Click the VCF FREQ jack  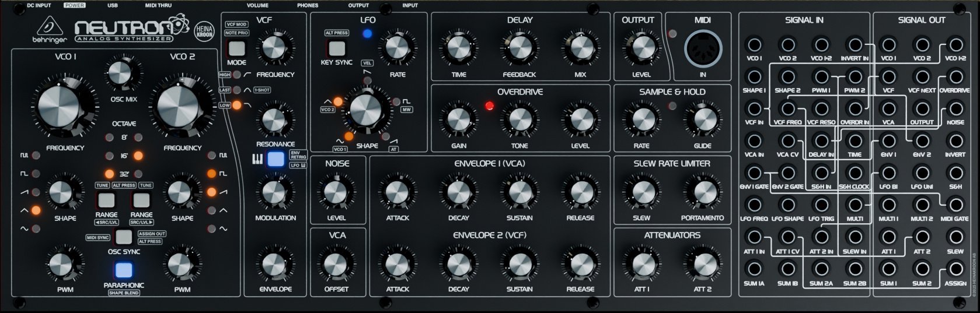[x=787, y=108]
